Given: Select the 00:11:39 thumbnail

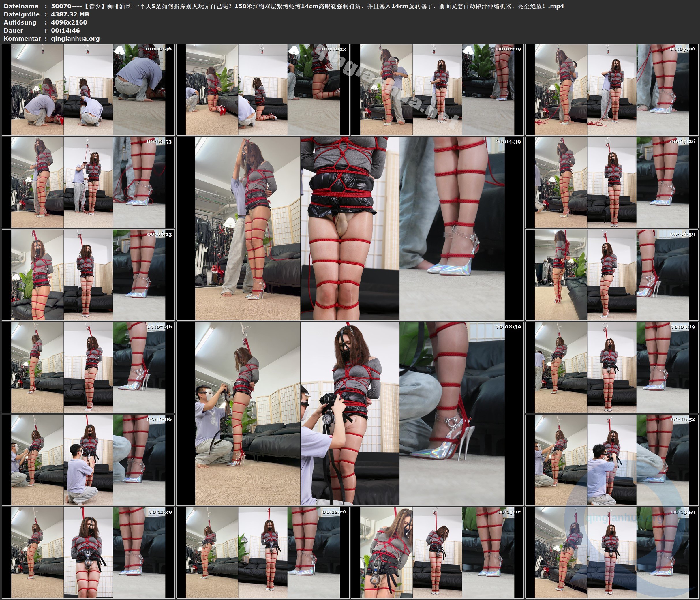Looking at the screenshot, I should pos(88,552).
